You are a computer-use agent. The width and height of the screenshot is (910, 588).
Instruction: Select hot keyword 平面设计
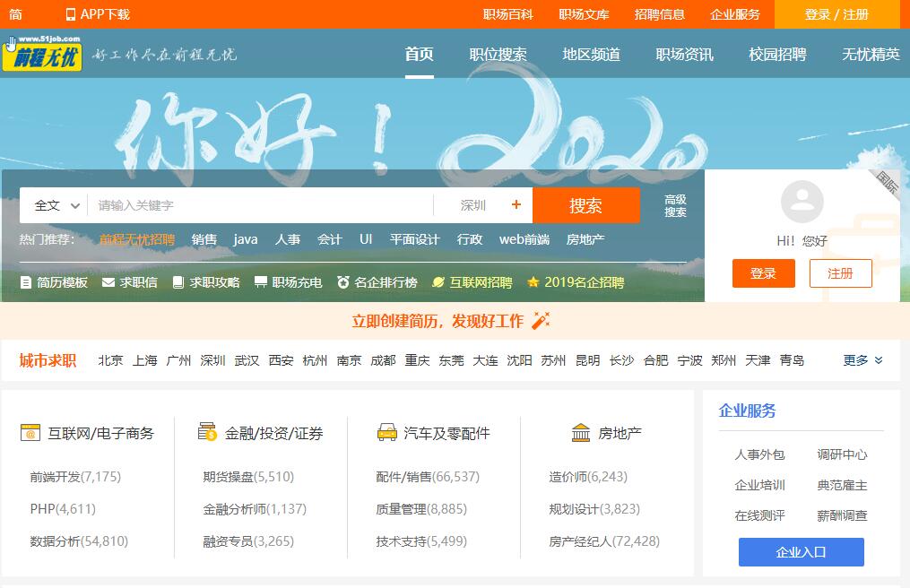click(415, 239)
